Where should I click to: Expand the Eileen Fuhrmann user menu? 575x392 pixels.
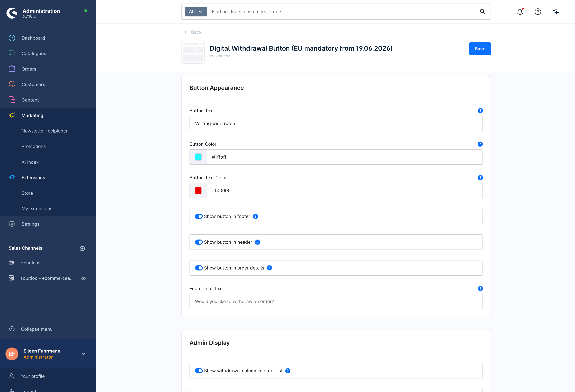pos(84,354)
